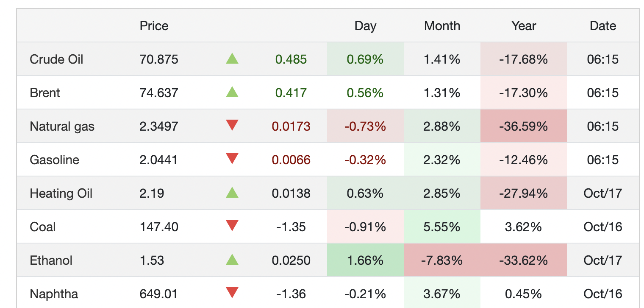Open the Naphtha commodity link
The image size is (644, 308).
coord(54,294)
